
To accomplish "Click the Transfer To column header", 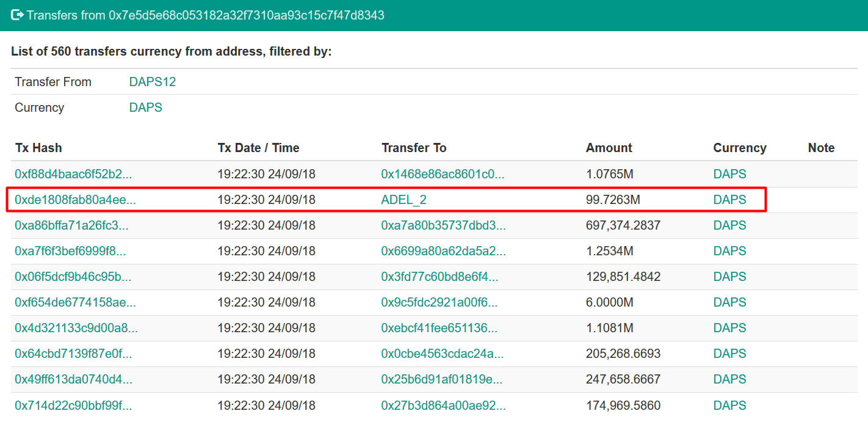I will point(414,148).
